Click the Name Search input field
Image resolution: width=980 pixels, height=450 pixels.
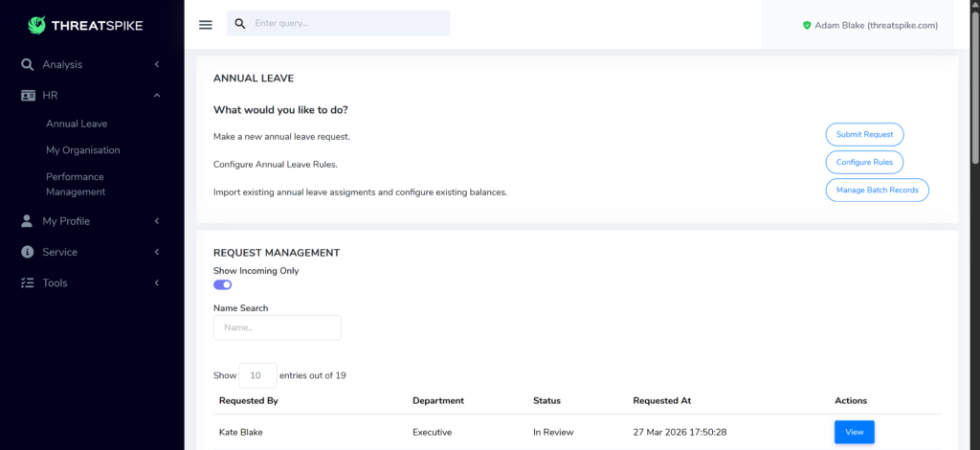(277, 327)
